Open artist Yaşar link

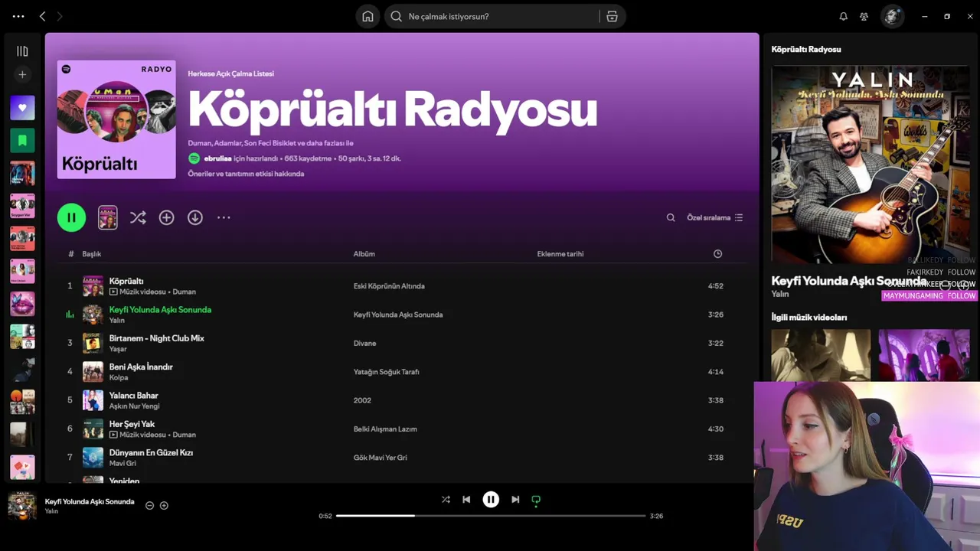pos(118,349)
